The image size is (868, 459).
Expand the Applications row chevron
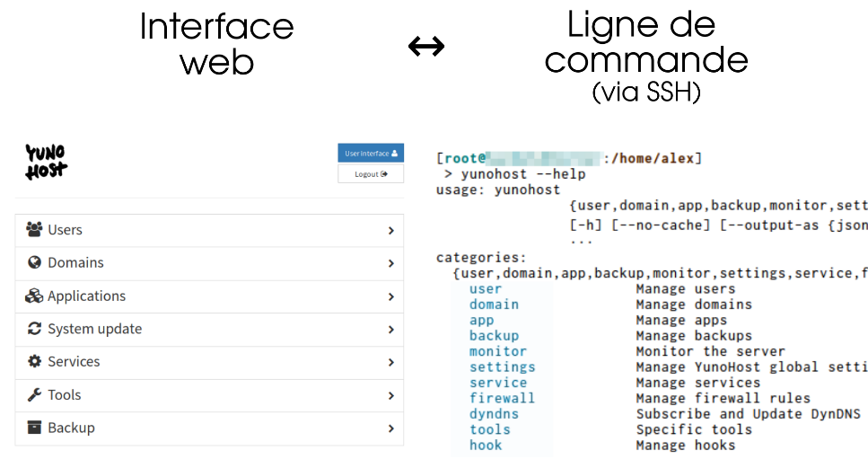(x=390, y=296)
